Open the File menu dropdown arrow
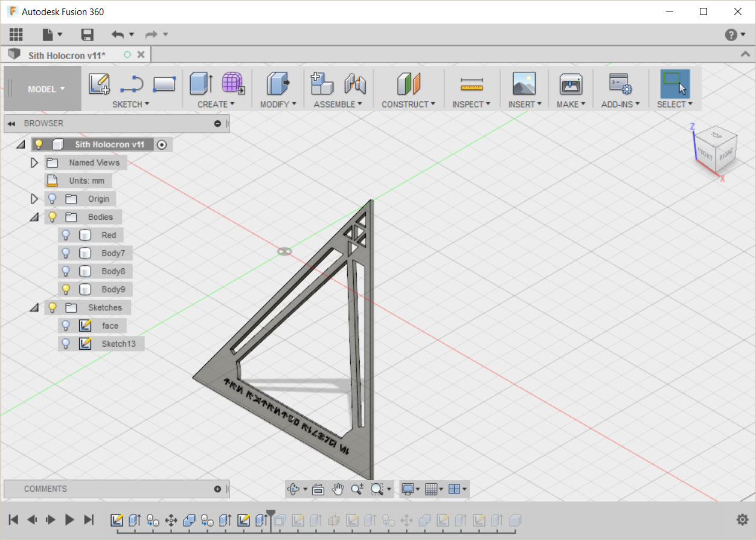 60,35
